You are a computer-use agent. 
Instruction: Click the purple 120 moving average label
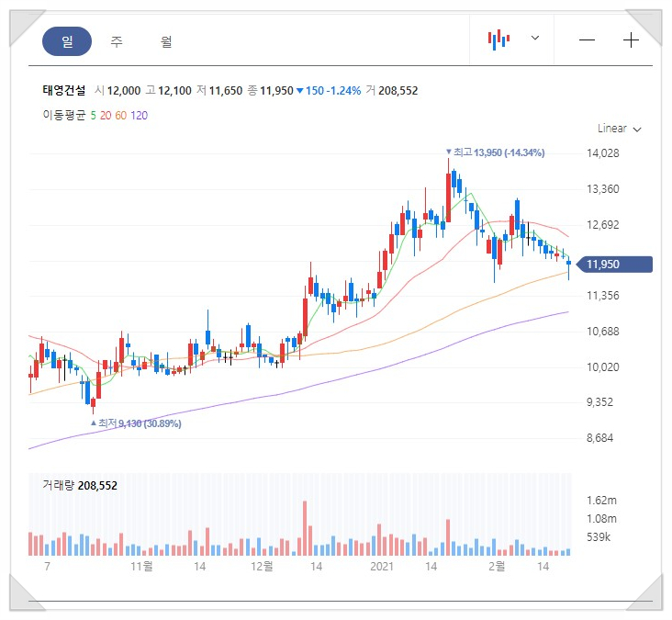[x=139, y=115]
